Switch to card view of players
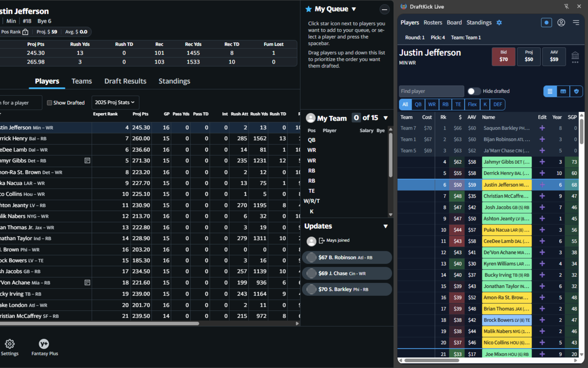Viewport: 588px width, 368px height. click(x=563, y=92)
